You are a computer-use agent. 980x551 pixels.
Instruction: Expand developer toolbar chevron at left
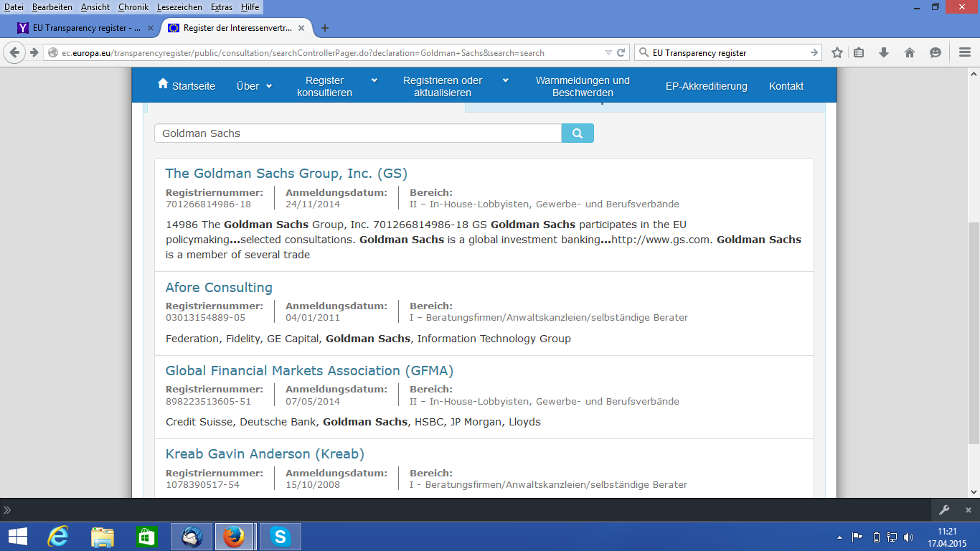(x=7, y=510)
